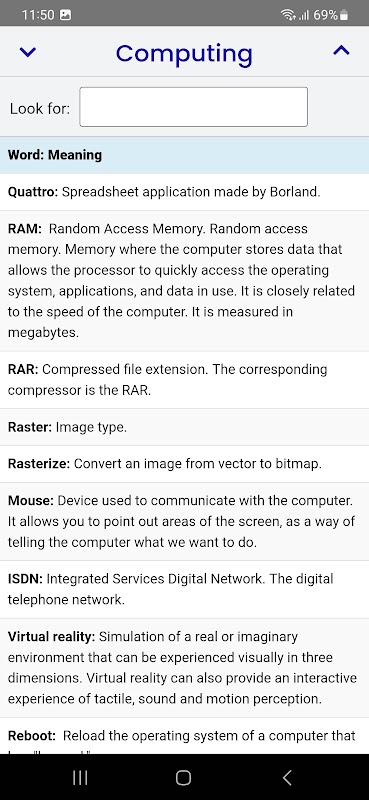
Task: Tap the Android home button
Action: click(x=183, y=778)
